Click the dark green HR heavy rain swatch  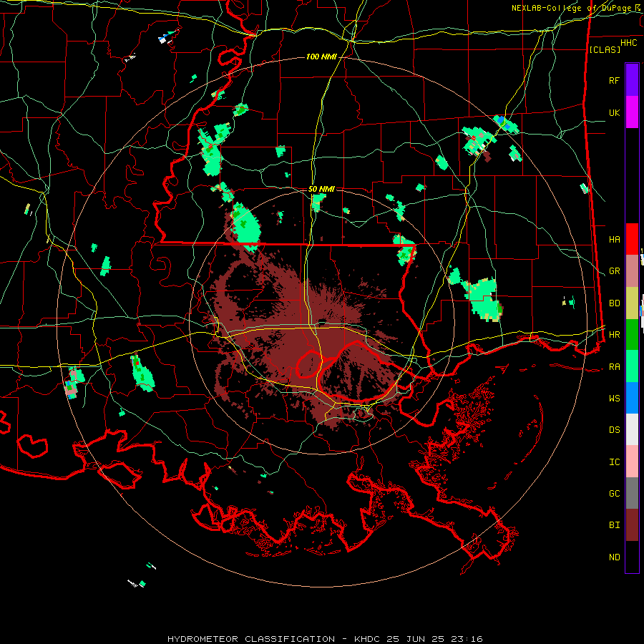(632, 335)
